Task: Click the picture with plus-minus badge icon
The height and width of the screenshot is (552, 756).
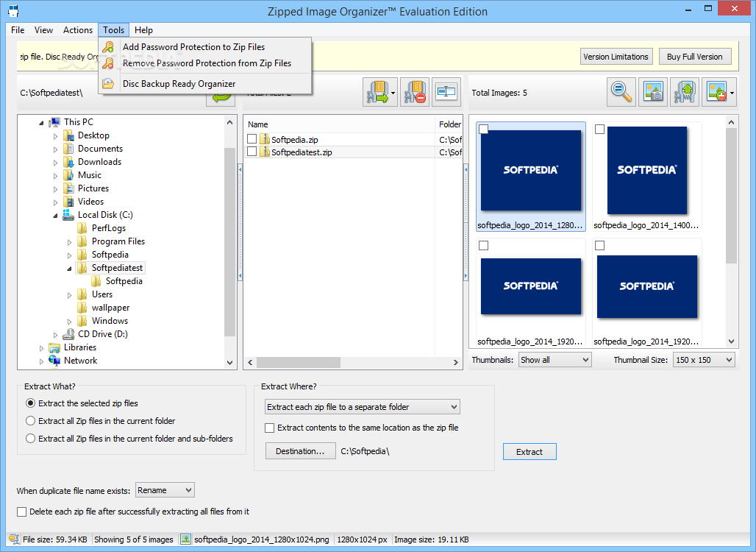Action: coord(716,92)
